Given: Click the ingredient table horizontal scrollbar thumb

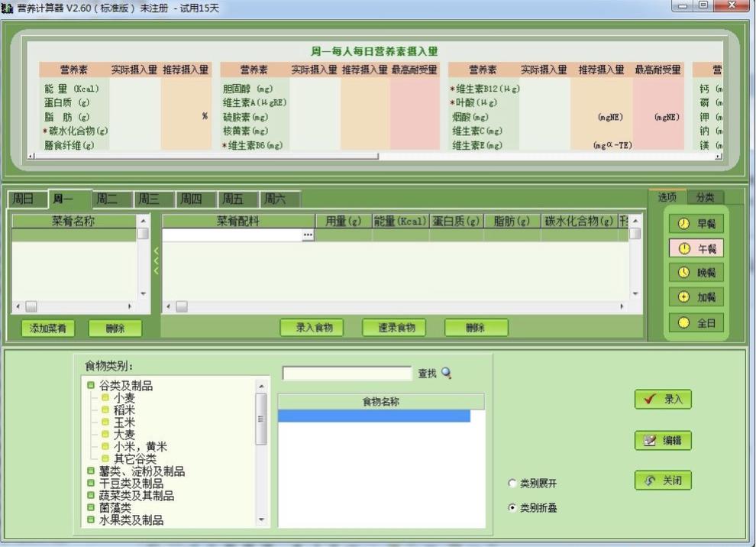Looking at the screenshot, I should pos(182,306).
